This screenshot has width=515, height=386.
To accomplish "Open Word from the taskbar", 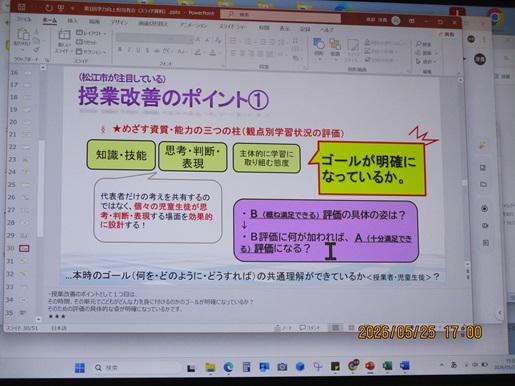I will (404, 366).
